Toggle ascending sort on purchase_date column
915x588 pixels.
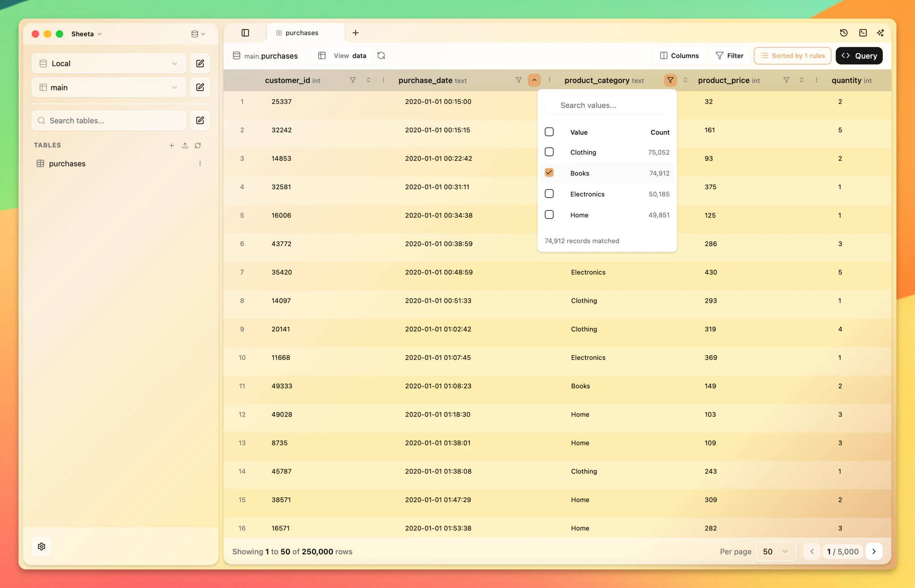pyautogui.click(x=534, y=80)
